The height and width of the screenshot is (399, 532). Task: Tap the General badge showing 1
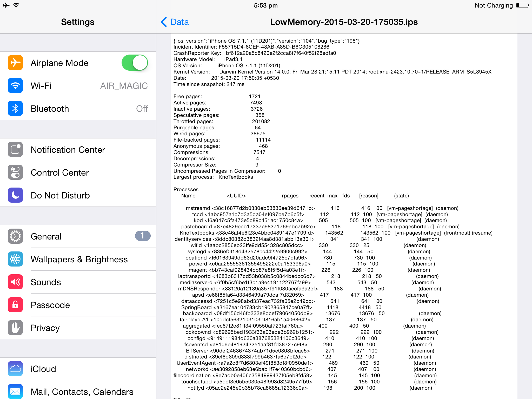(143, 236)
